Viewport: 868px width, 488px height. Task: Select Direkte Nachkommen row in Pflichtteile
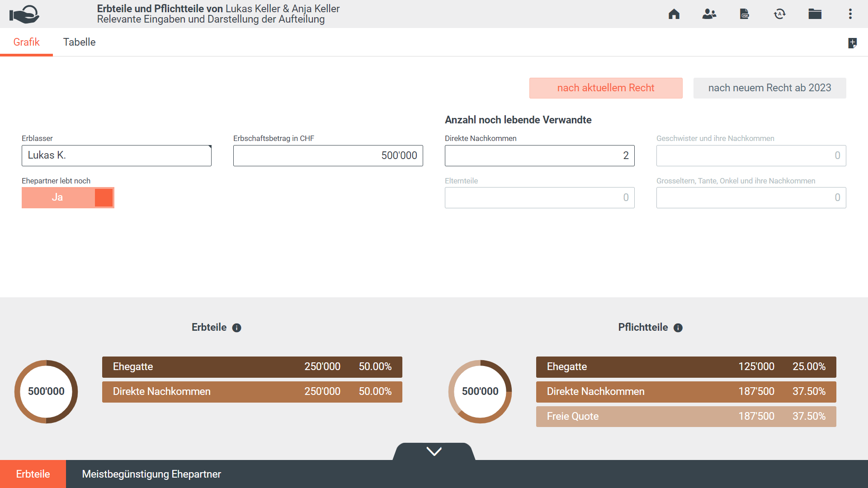pos(686,392)
